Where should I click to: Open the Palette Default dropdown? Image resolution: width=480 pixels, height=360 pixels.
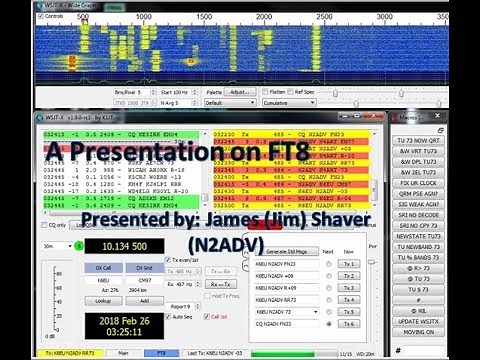[x=230, y=103]
